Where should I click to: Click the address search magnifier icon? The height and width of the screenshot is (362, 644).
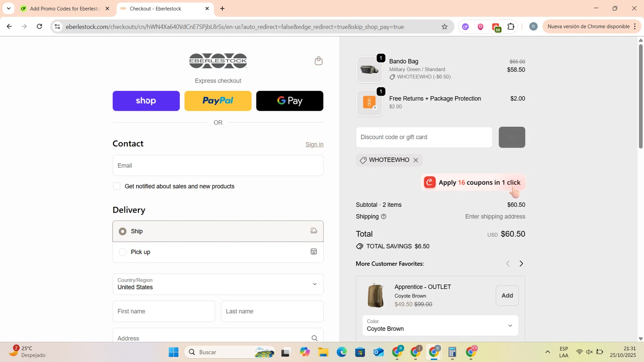coord(314,338)
